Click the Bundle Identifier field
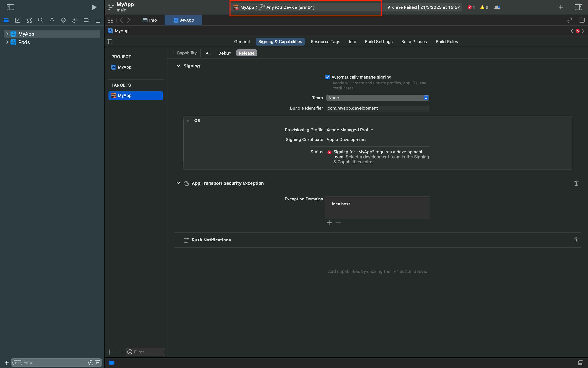Screen dimensions: 588x368 point(377,108)
